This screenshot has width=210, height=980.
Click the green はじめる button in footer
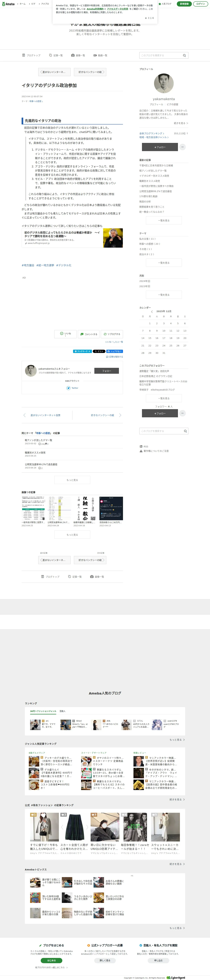52,960
